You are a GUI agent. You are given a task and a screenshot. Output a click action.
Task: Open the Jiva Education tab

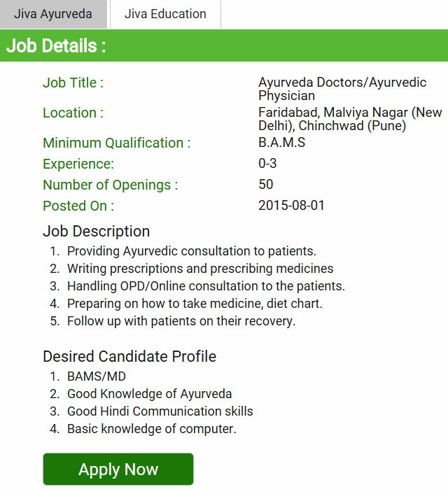point(165,14)
